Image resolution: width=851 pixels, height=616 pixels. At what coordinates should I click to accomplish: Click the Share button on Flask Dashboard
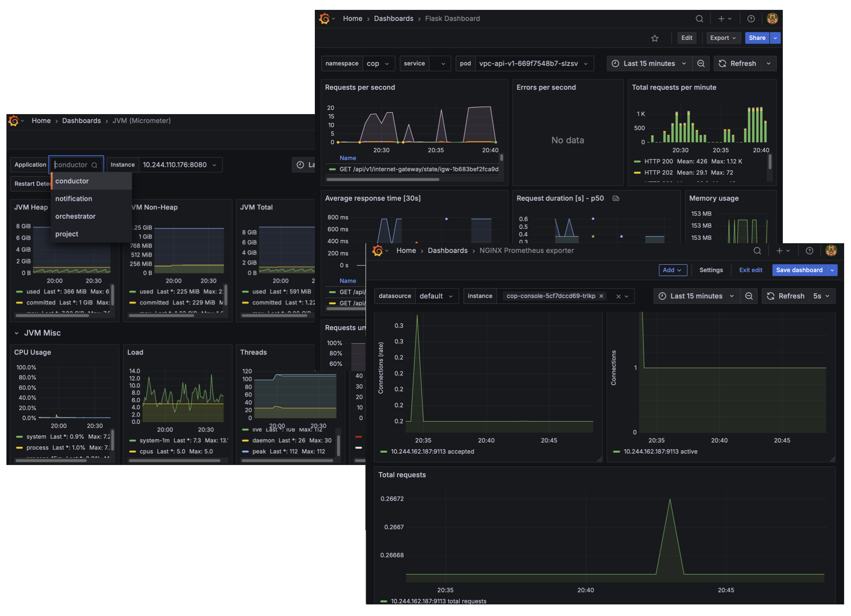757,38
